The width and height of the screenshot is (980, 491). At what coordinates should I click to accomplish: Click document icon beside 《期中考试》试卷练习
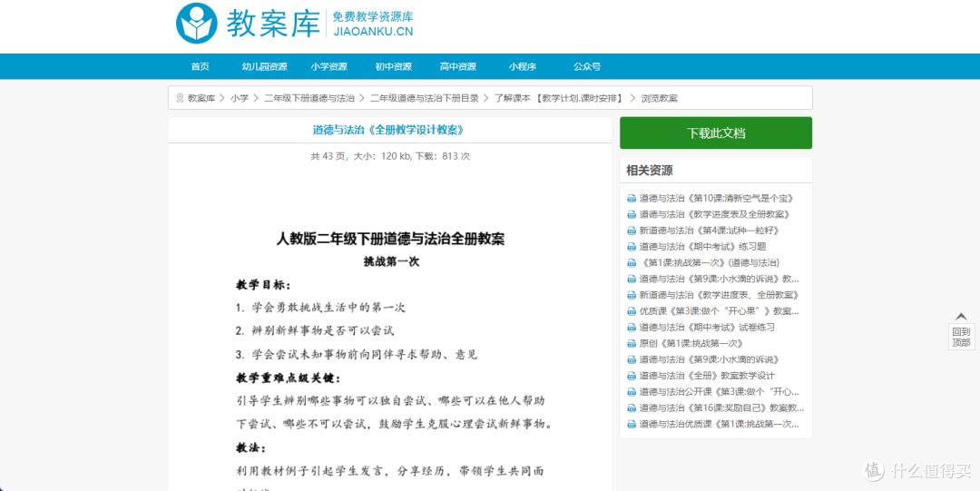coord(632,328)
